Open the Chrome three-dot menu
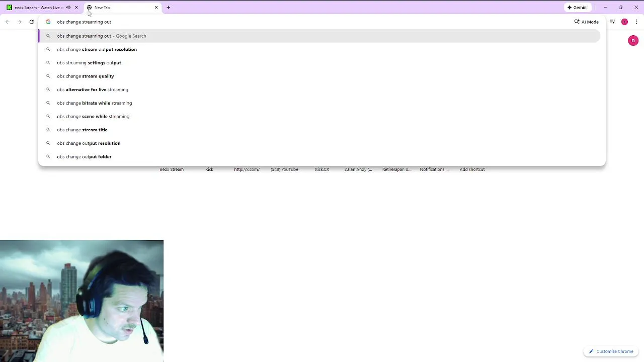The height and width of the screenshot is (362, 644). pyautogui.click(x=636, y=22)
